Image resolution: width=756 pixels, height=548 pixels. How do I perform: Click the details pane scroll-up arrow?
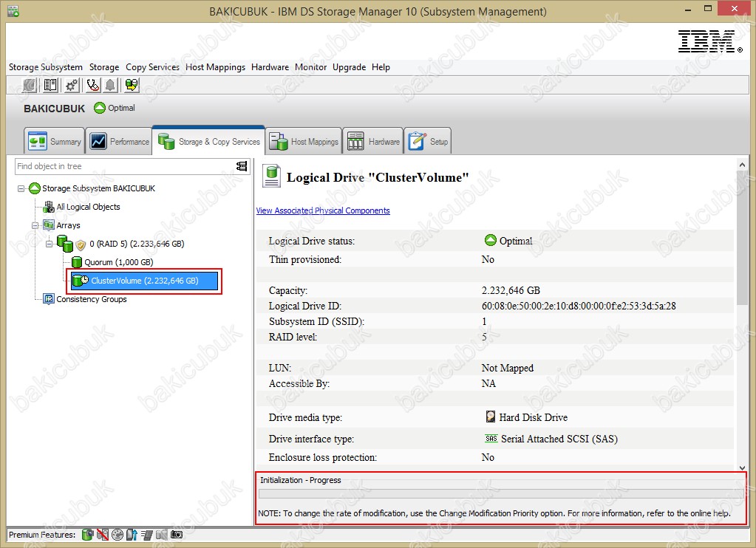[742, 165]
